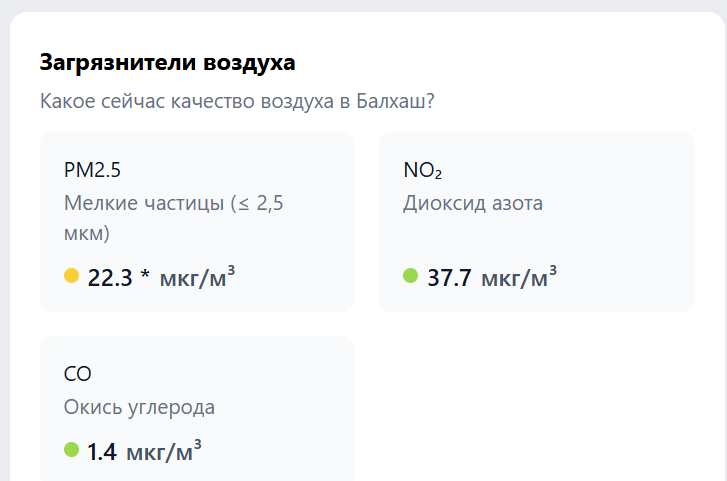727x481 pixels.
Task: Click the 1.4 CO value
Action: [102, 452]
